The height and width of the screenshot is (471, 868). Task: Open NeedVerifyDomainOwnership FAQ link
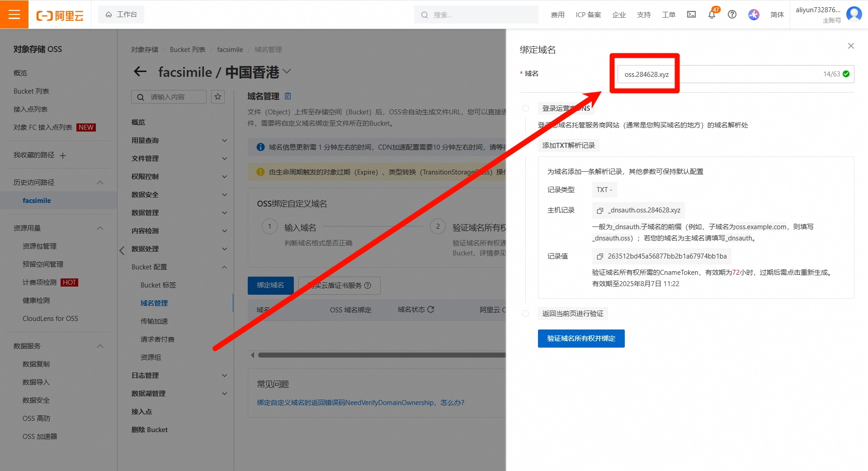[x=360, y=403]
